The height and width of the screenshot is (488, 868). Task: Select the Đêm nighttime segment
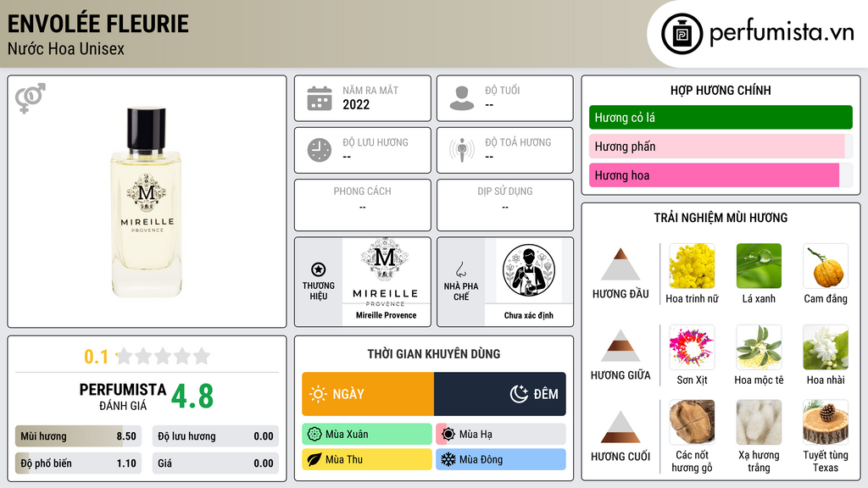(500, 394)
